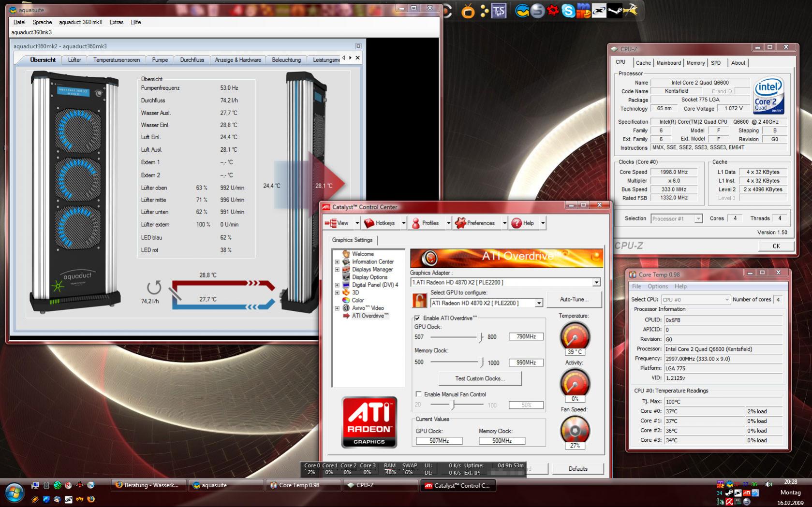This screenshot has width=812, height=507.
Task: Open the Mainboard tab in CPU-Z
Action: pyautogui.click(x=668, y=63)
